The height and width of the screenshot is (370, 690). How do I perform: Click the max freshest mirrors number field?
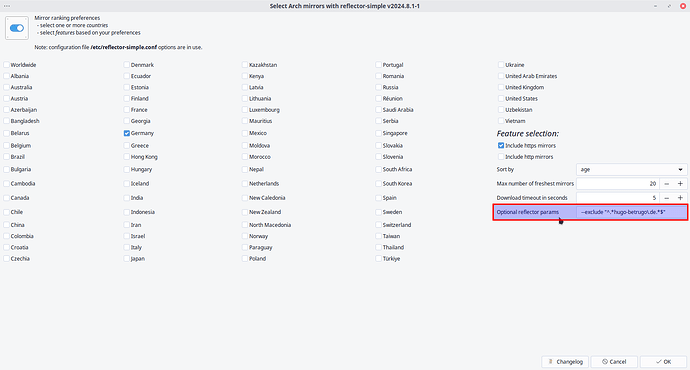point(618,183)
